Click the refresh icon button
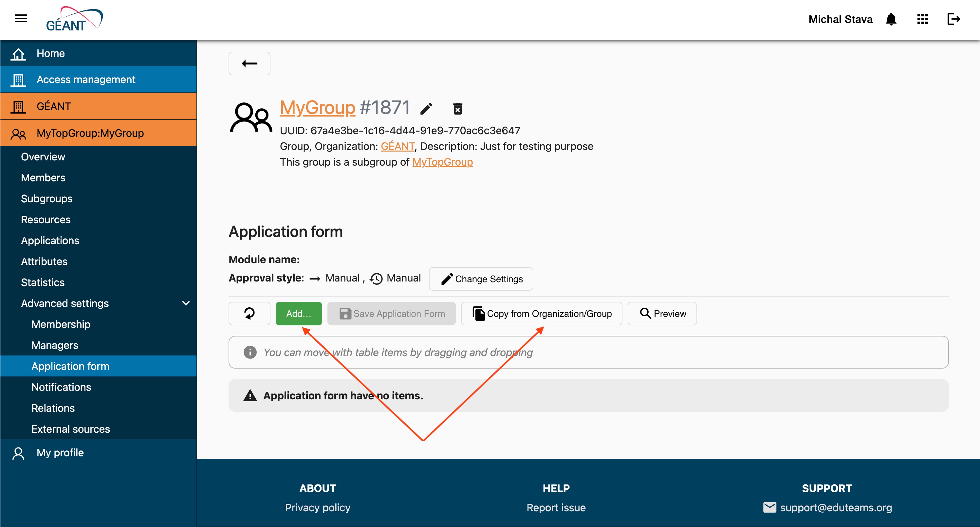980x527 pixels. [x=249, y=313]
